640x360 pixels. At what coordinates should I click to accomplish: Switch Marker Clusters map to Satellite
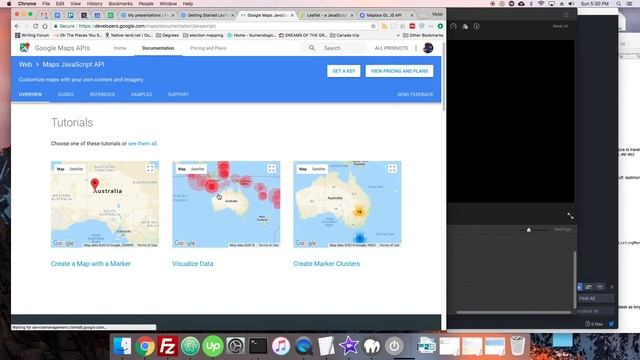[318, 169]
